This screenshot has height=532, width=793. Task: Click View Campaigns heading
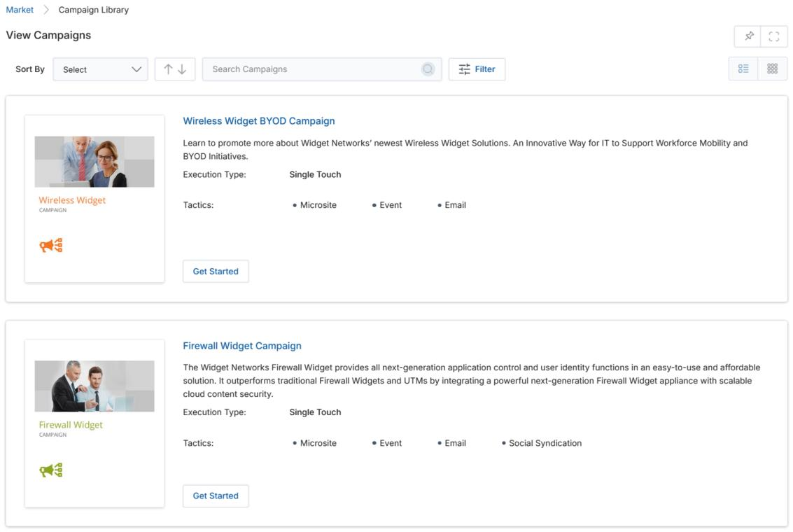(x=48, y=35)
